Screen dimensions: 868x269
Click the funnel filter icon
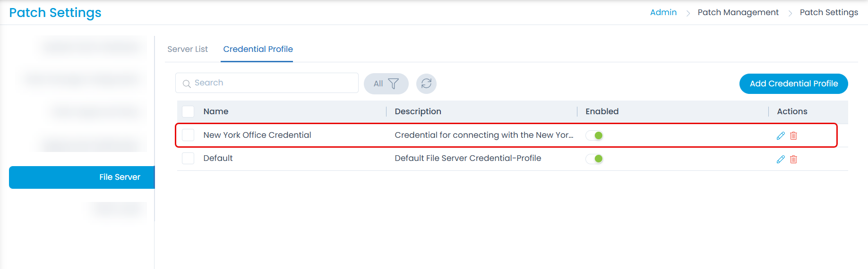coord(393,84)
